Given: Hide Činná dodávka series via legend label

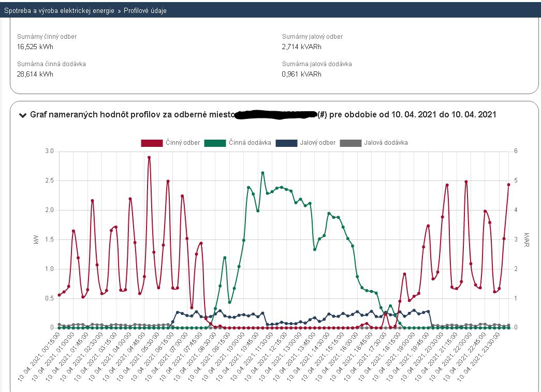Looking at the screenshot, I should coord(250,142).
